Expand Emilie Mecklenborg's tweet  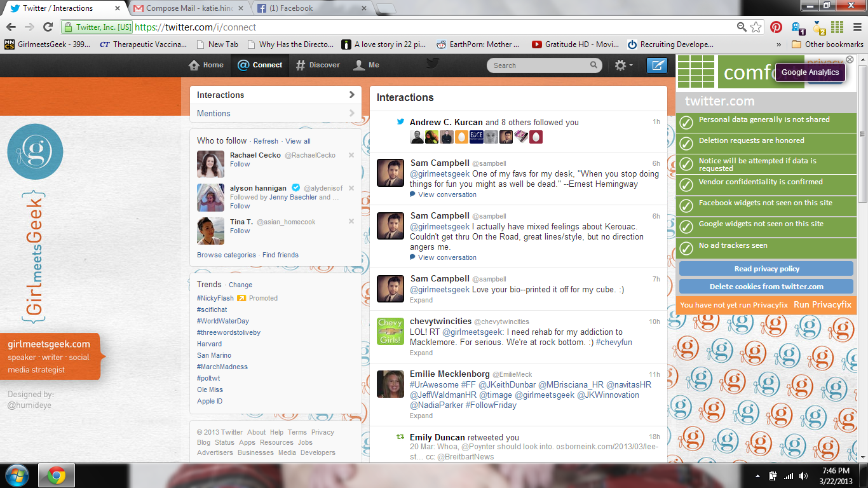click(421, 416)
